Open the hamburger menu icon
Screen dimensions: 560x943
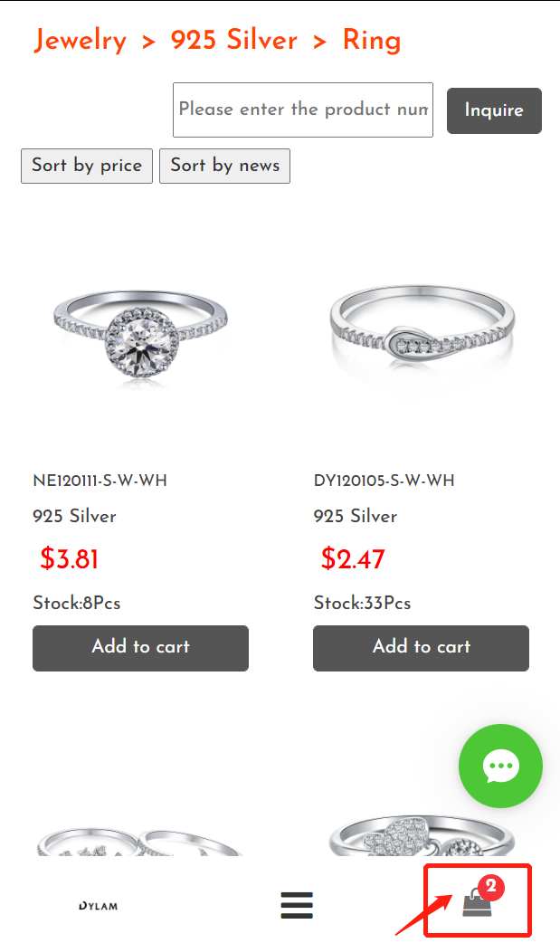[297, 905]
